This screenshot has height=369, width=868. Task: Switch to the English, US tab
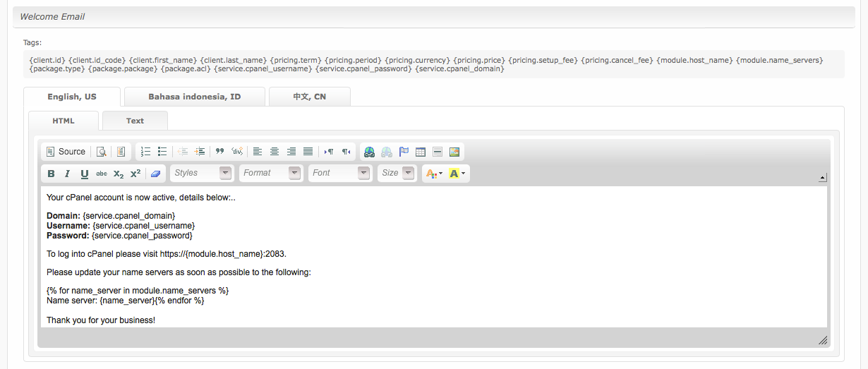72,97
